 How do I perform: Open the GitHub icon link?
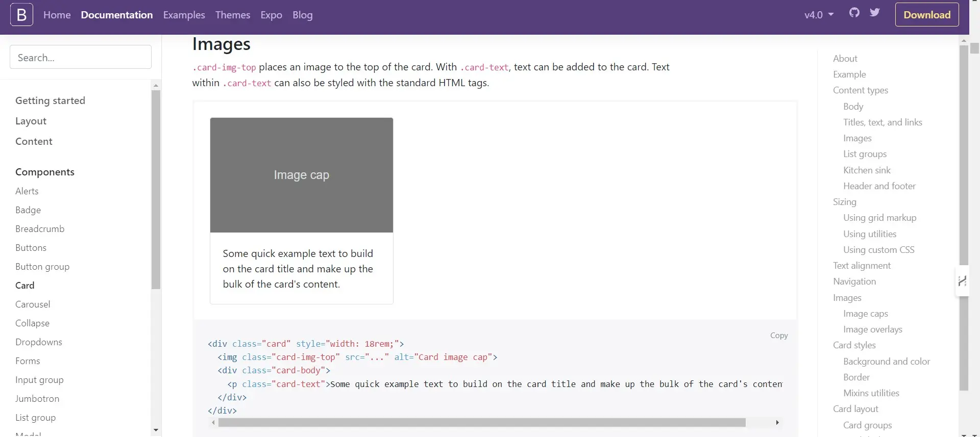[x=854, y=13]
